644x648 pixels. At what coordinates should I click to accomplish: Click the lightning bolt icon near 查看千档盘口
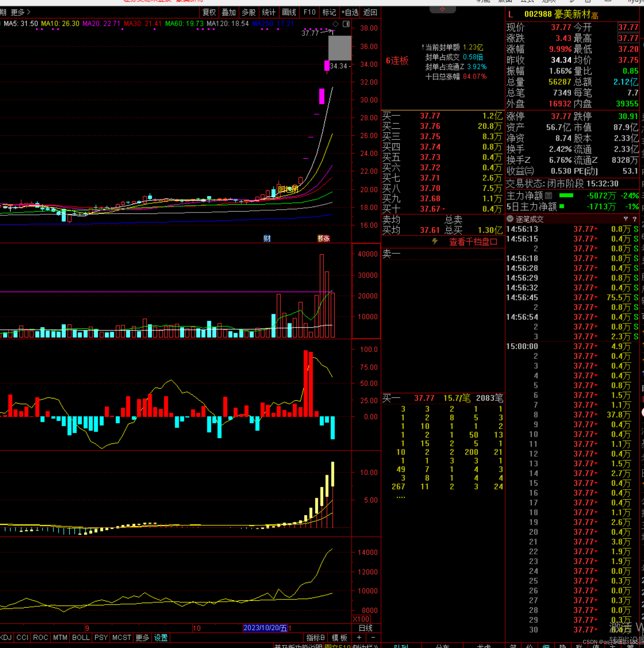[435, 241]
